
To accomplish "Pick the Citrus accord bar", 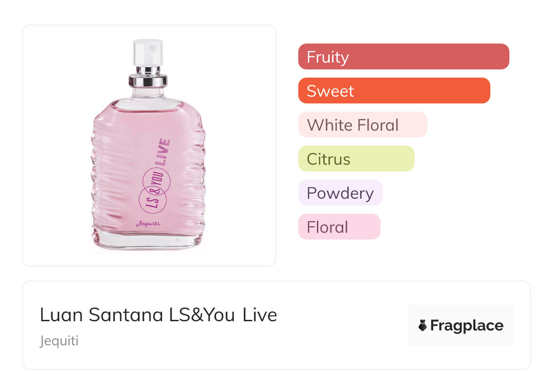I will [356, 159].
